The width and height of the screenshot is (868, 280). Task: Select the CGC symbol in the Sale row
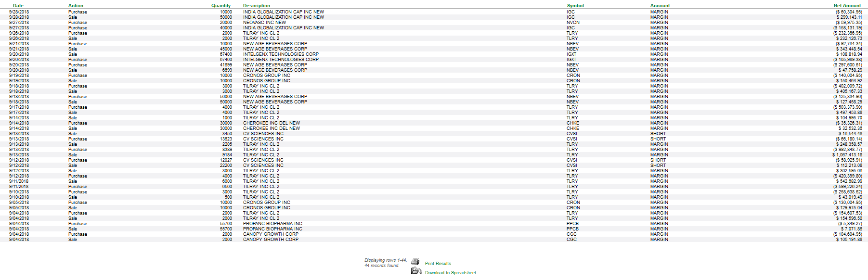(571, 240)
